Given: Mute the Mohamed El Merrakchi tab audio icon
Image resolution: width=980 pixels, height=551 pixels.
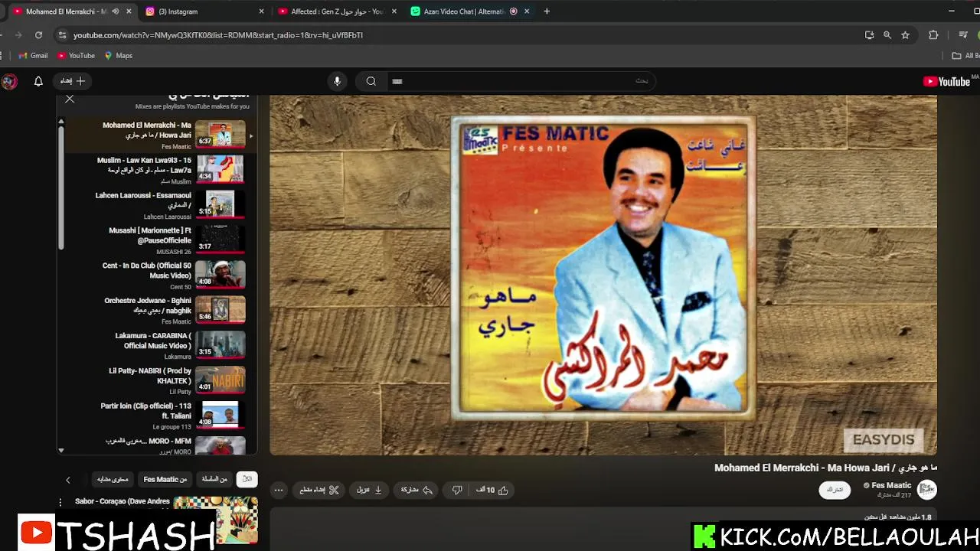Looking at the screenshot, I should pos(116,11).
